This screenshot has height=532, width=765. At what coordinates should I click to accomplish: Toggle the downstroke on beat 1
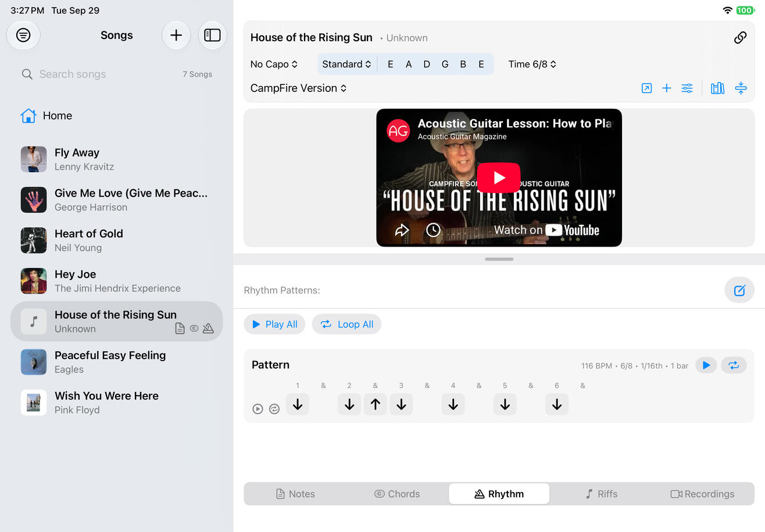click(298, 404)
